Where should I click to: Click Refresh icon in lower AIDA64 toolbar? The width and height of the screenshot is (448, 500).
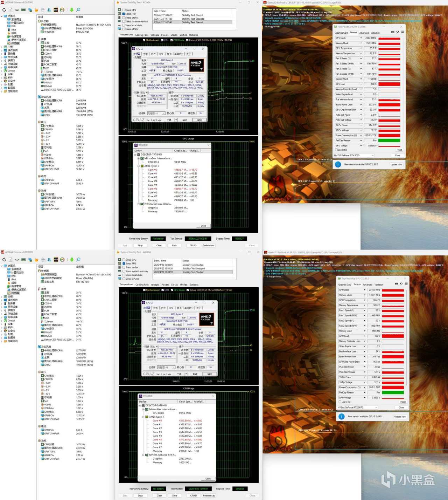coord(4,260)
